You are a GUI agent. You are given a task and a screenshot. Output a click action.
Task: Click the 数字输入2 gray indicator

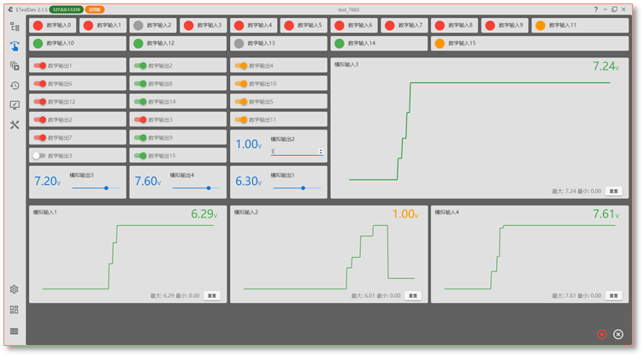pos(139,26)
